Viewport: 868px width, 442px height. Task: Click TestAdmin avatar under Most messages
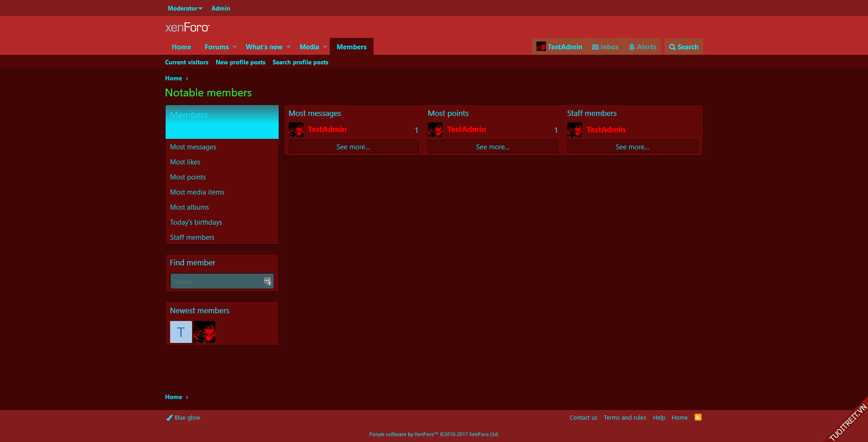pos(296,130)
